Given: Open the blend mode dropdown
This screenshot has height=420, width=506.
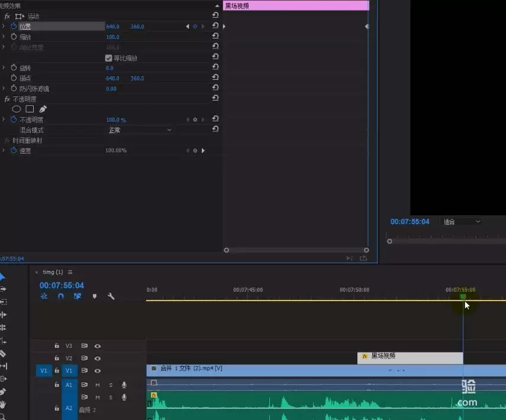Looking at the screenshot, I should click(140, 130).
